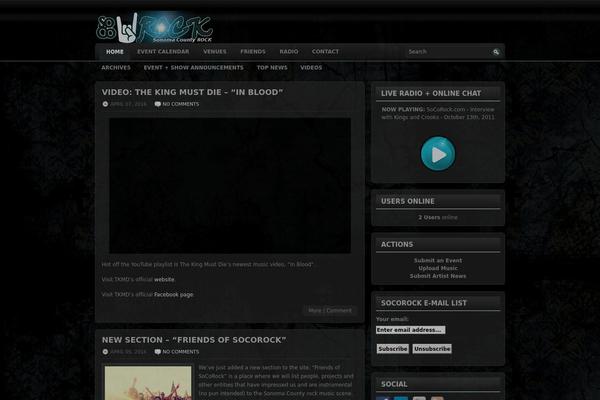
Task: Play the live radio stream
Action: point(438,153)
